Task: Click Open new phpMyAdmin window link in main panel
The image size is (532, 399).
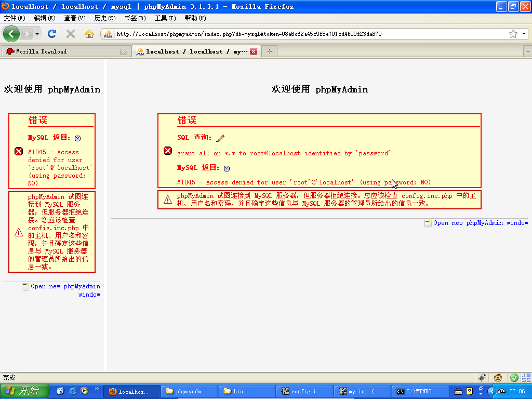Action: click(x=481, y=223)
